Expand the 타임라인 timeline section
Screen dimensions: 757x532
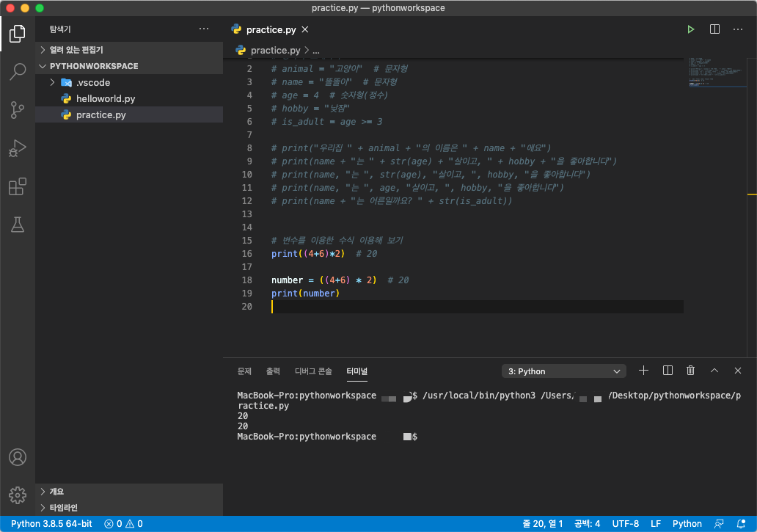129,508
